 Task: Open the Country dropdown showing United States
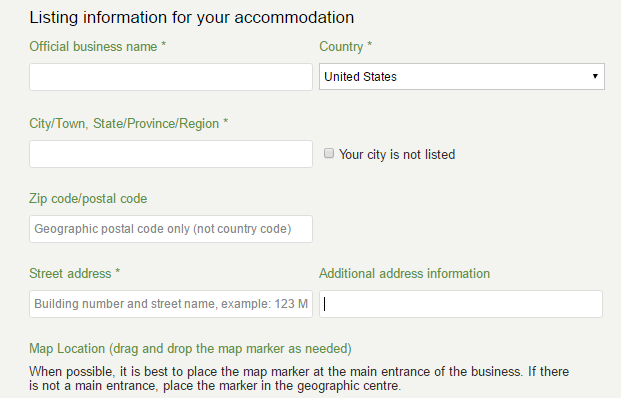tap(462, 76)
